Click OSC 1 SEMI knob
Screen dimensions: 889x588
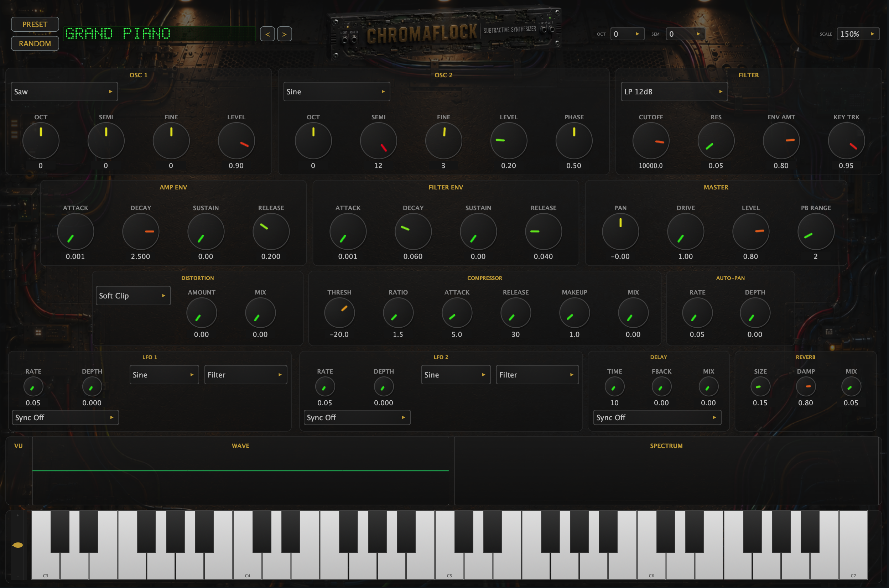pos(106,141)
